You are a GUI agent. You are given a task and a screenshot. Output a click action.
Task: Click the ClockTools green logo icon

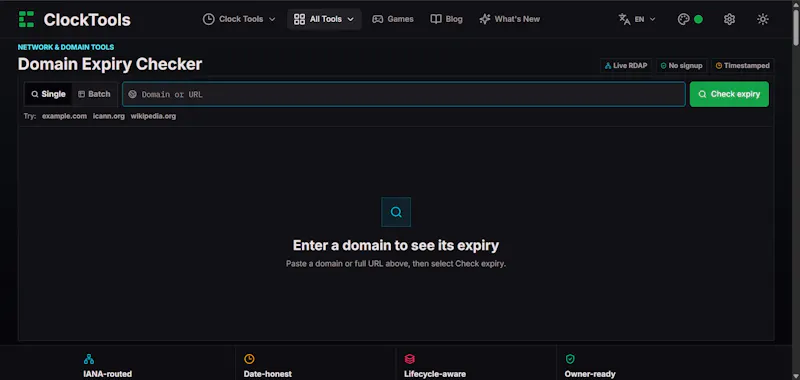(x=26, y=19)
